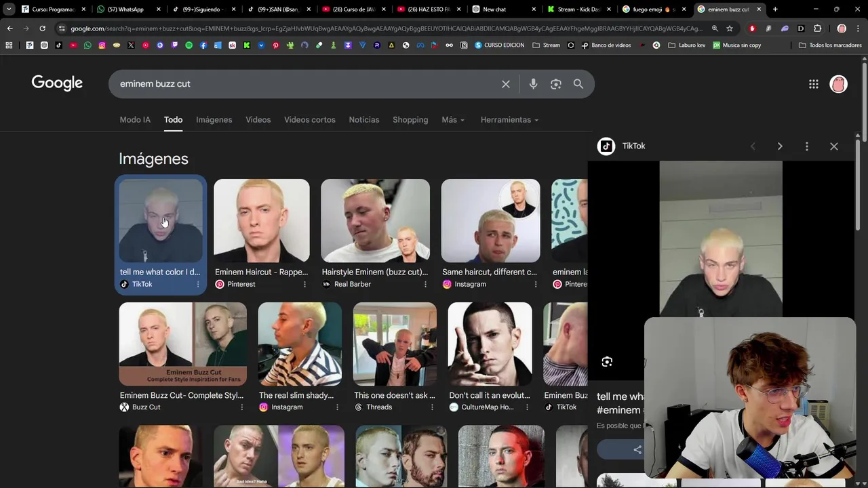Select the Todo results tab

coord(173,120)
